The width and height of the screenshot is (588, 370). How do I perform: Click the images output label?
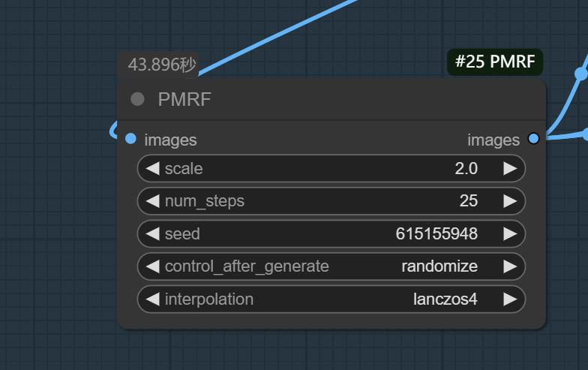pyautogui.click(x=493, y=140)
